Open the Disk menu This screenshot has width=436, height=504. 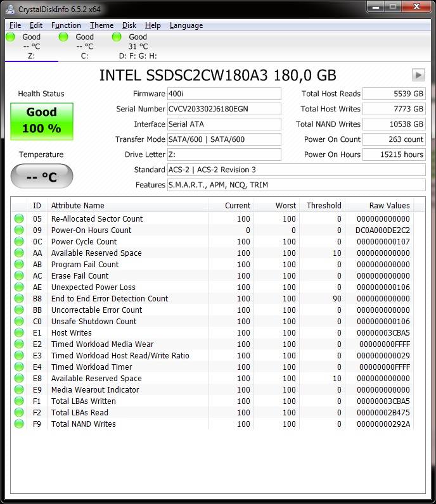129,25
